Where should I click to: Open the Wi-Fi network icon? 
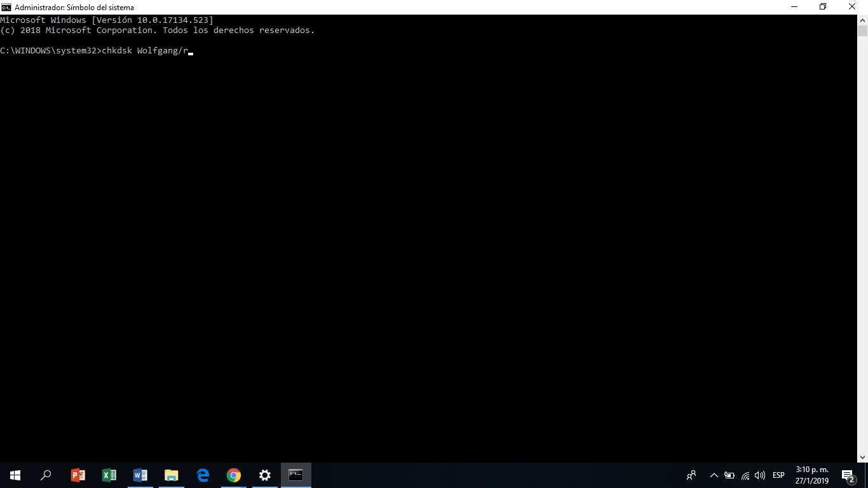[x=745, y=475]
